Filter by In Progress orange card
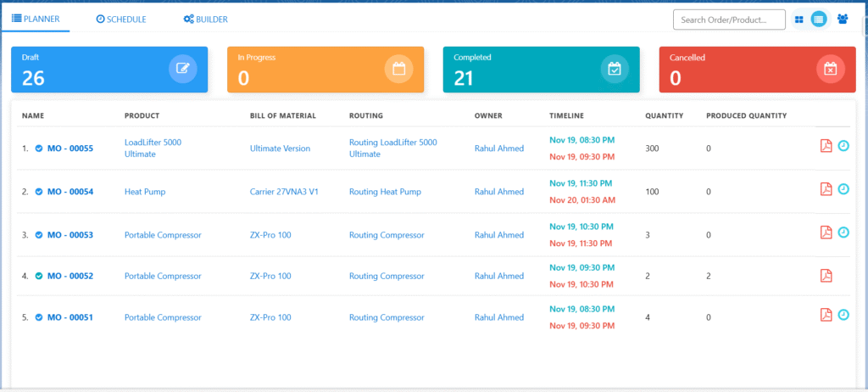 325,69
